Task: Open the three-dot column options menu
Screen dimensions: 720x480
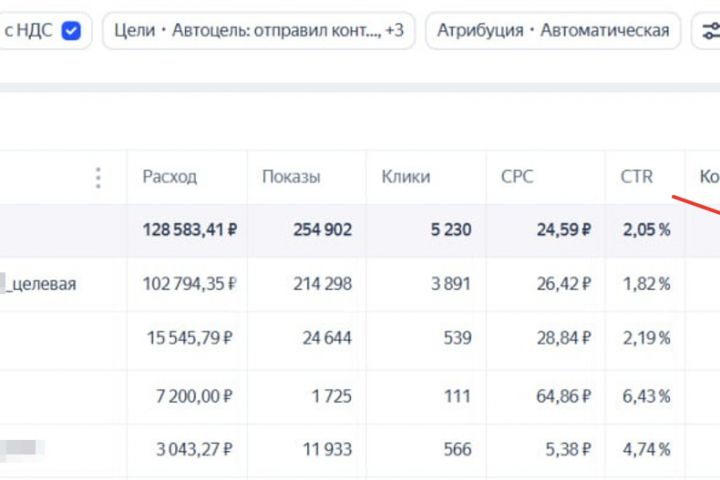Action: (98, 177)
